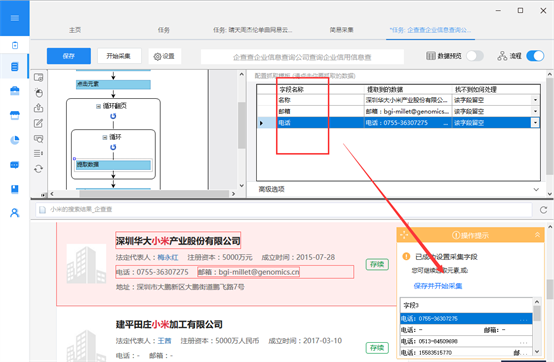Viewport: 554px width, 362px height.
Task: Switch to the 主页 tab
Action: 75,30
